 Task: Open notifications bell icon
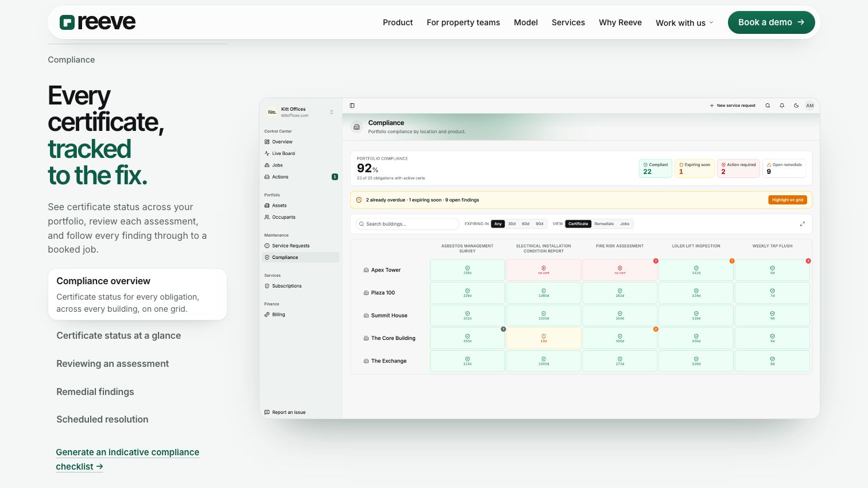tap(782, 106)
